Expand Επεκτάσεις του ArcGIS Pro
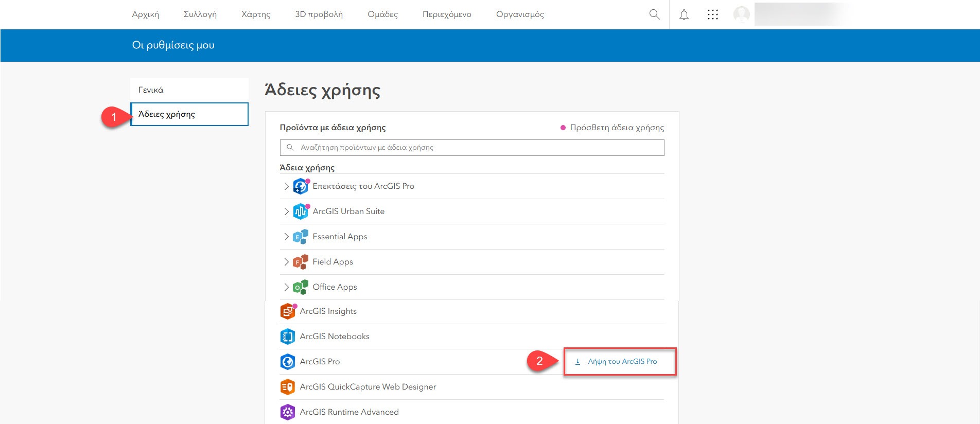Screen dimensions: 980x424 pyautogui.click(x=286, y=186)
